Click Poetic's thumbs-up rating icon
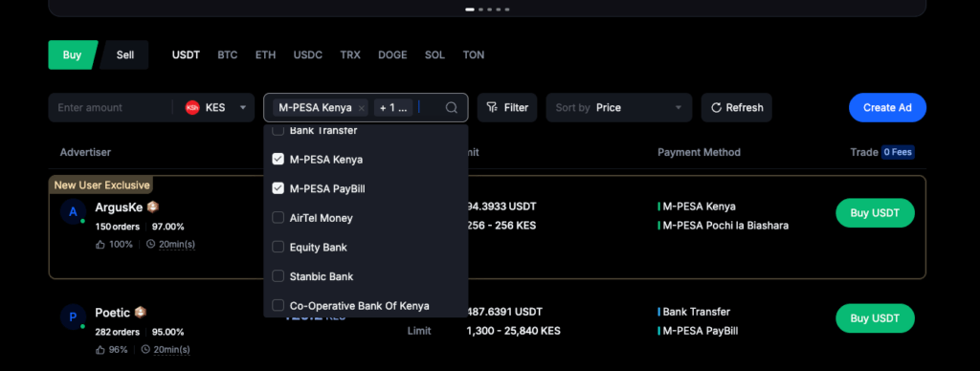The width and height of the screenshot is (980, 371). [x=100, y=349]
